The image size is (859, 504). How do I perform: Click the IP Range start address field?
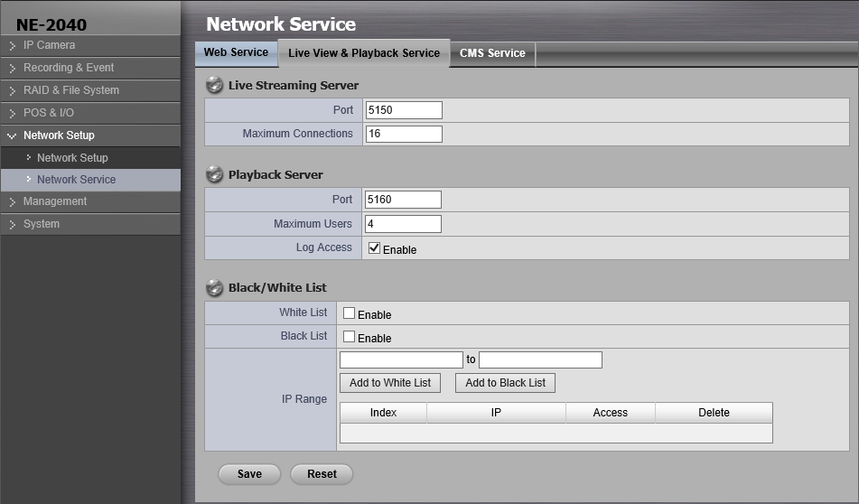tap(401, 359)
